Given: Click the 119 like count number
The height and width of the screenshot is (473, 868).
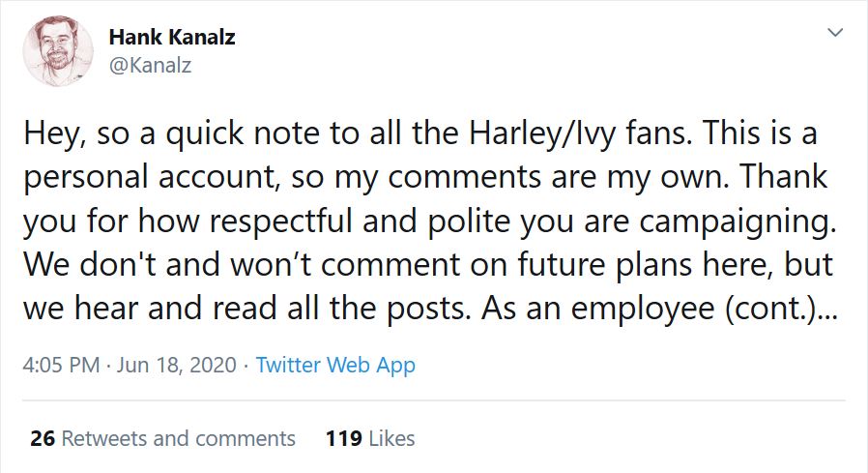Looking at the screenshot, I should pyautogui.click(x=344, y=438).
